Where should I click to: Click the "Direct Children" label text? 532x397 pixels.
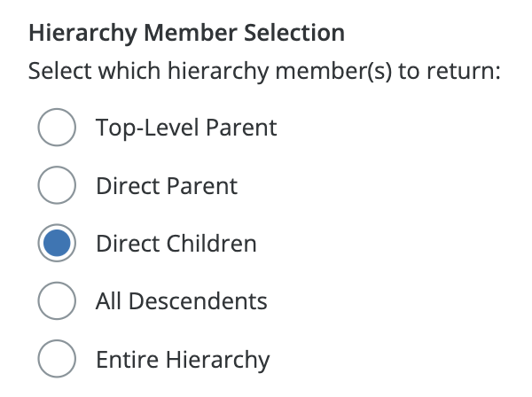(176, 244)
